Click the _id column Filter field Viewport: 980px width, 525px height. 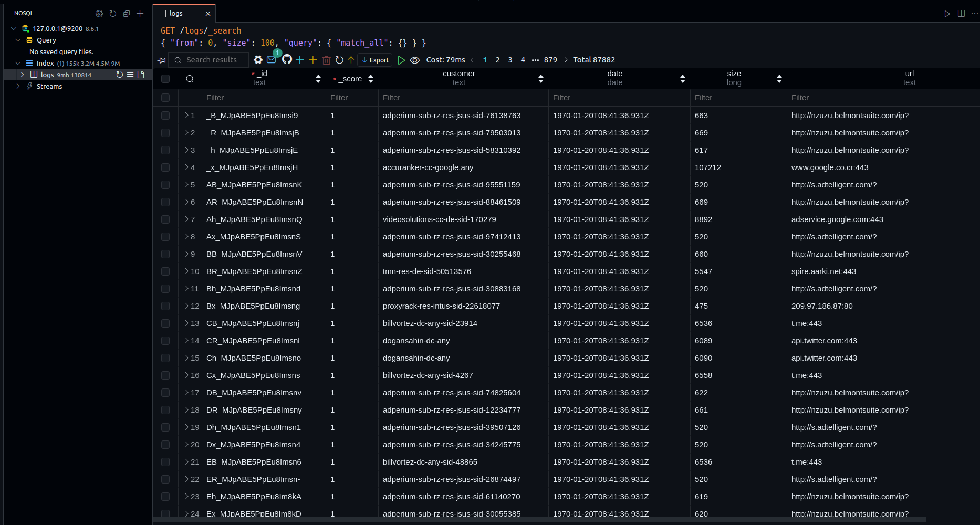tap(264, 98)
